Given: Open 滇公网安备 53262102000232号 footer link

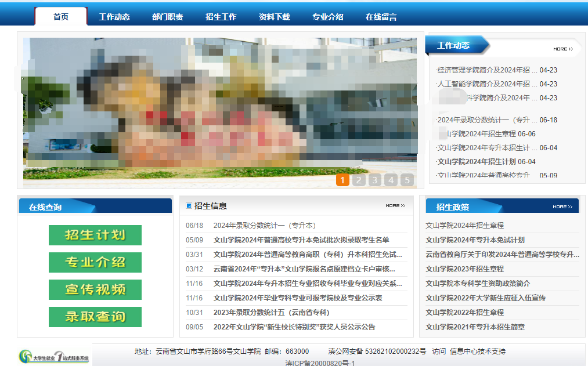Looking at the screenshot, I should (377, 351).
